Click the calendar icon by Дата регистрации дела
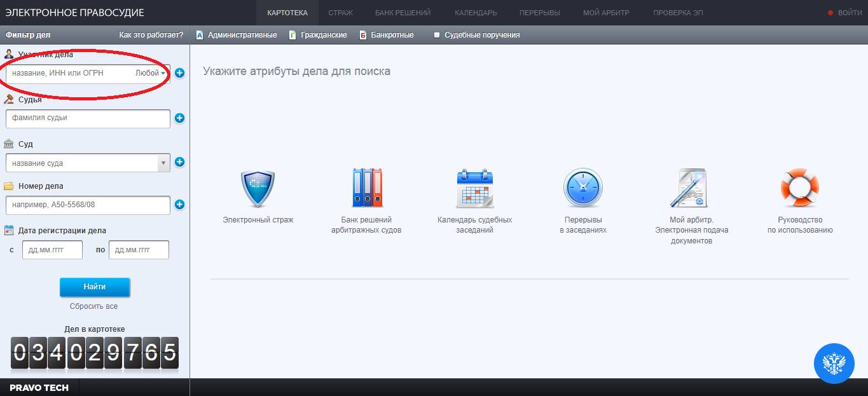Viewport: 868px width, 396px height. (x=9, y=230)
